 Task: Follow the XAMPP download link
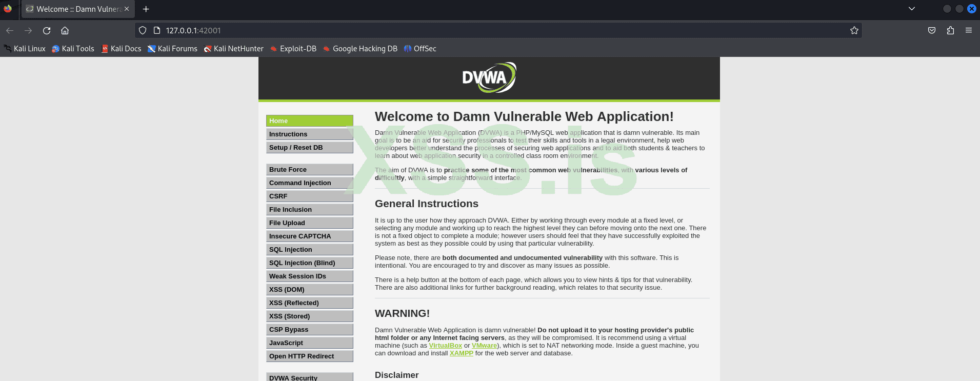(x=462, y=353)
